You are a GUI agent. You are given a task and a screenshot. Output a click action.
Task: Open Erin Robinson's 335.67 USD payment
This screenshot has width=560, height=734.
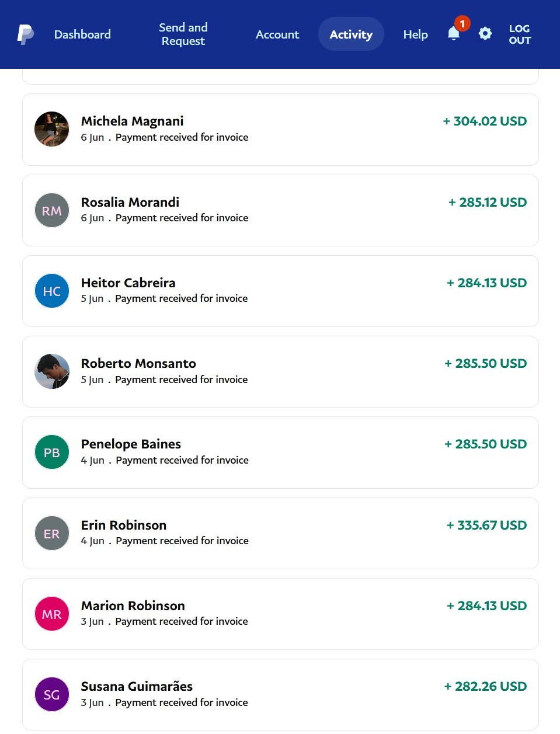point(280,533)
